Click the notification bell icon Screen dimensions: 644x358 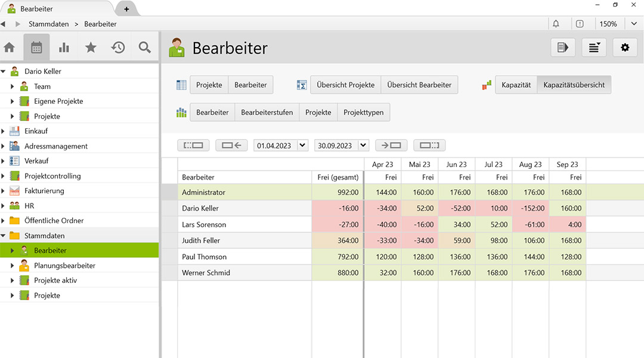click(556, 24)
